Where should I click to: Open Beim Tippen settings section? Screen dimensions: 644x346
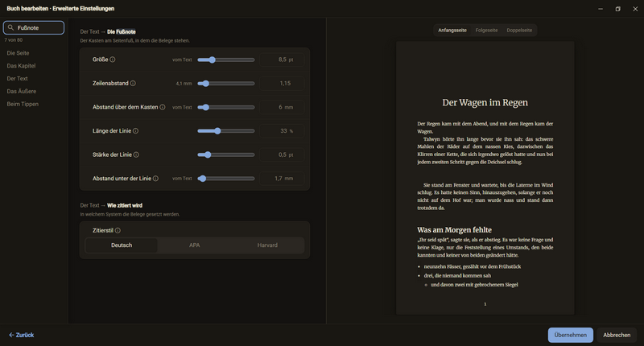point(23,104)
